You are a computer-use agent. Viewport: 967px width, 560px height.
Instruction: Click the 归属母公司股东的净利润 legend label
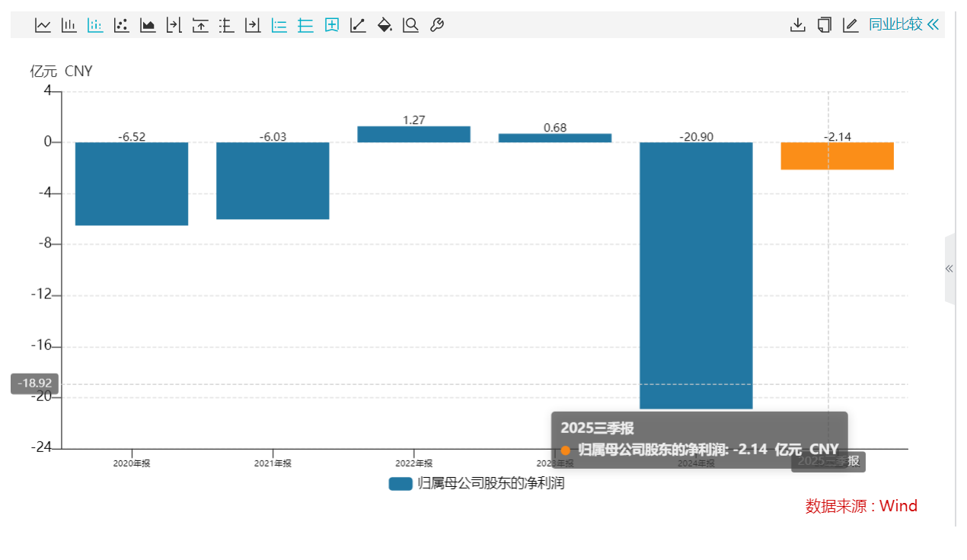pyautogui.click(x=491, y=483)
